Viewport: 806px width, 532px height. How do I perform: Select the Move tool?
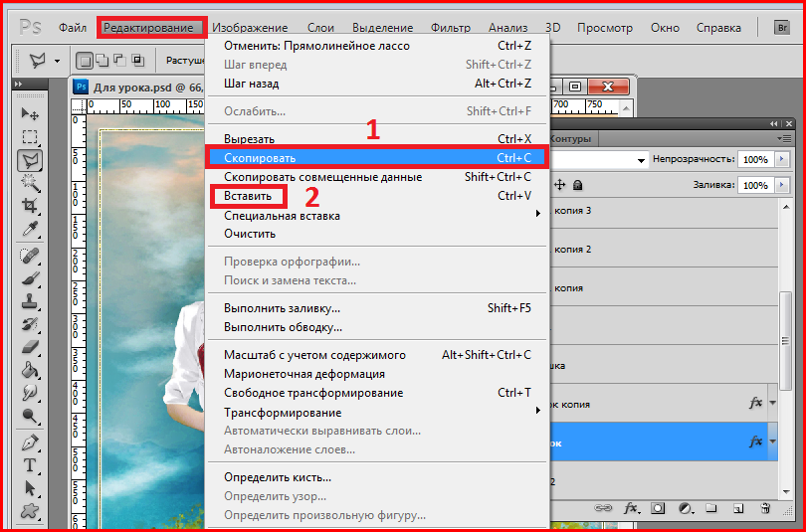(x=30, y=113)
